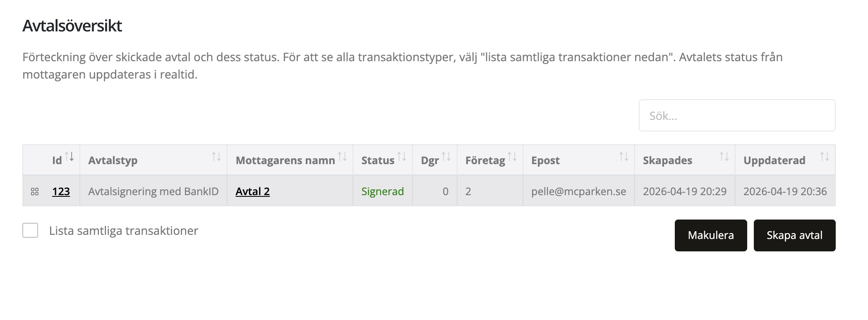Open the Avtal 2 recipient link

(x=252, y=191)
